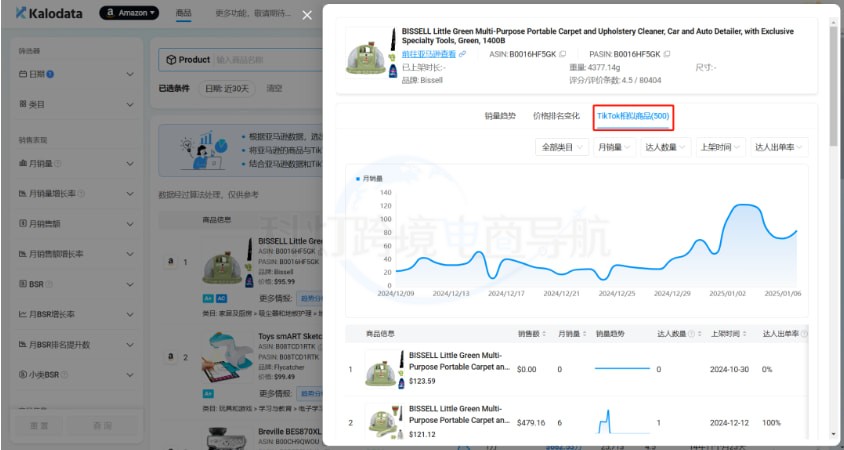Viewport: 844px width, 450px height.
Task: Open 前往亚马逊查看 link in product header
Action: (429, 54)
